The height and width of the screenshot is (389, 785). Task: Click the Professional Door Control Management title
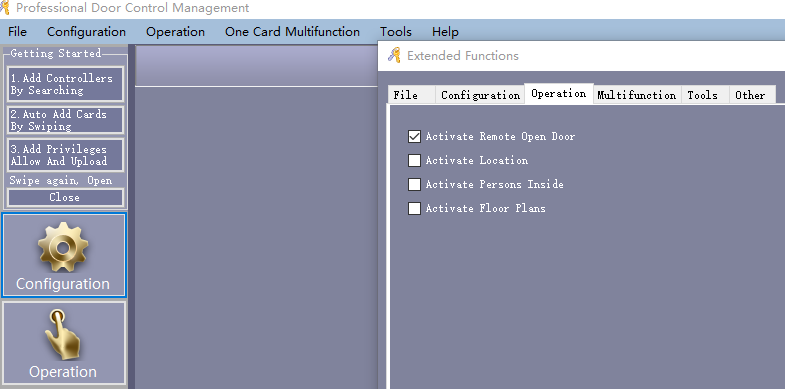pyautogui.click(x=133, y=8)
